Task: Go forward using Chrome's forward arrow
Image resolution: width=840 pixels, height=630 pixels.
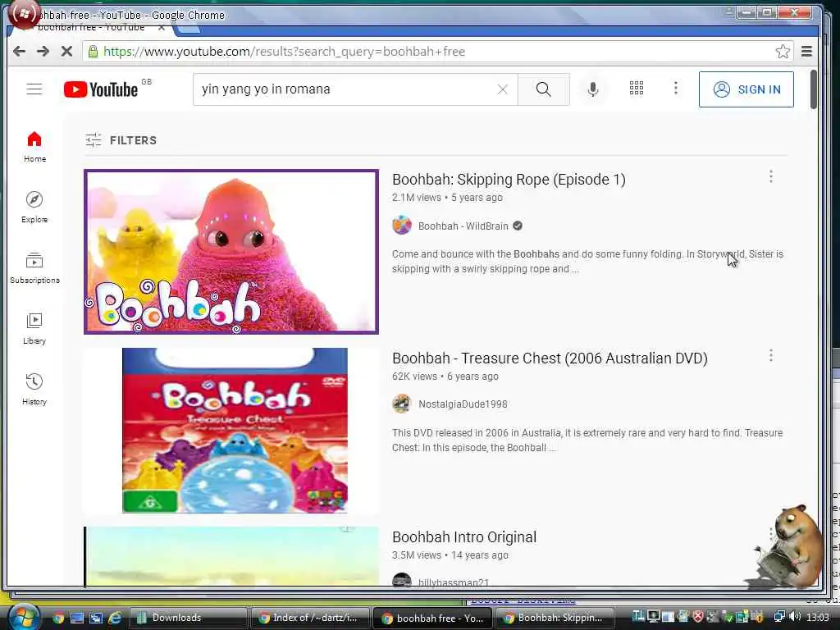Action: pos(43,52)
